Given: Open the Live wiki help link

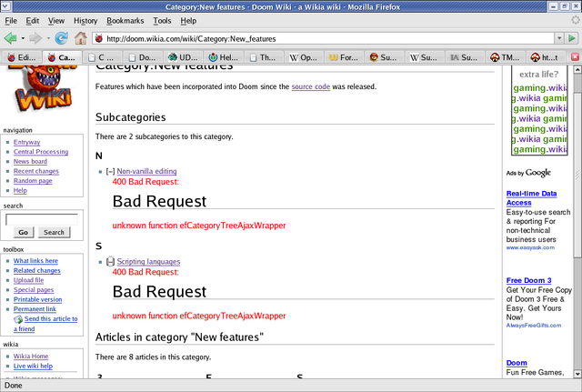Looking at the screenshot, I should click(33, 366).
